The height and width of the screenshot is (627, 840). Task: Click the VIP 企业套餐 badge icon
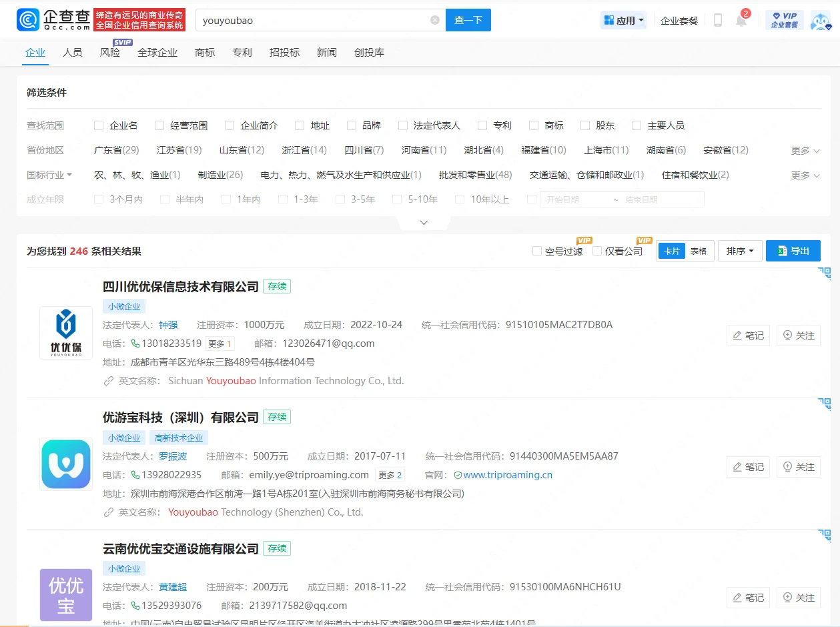(784, 20)
